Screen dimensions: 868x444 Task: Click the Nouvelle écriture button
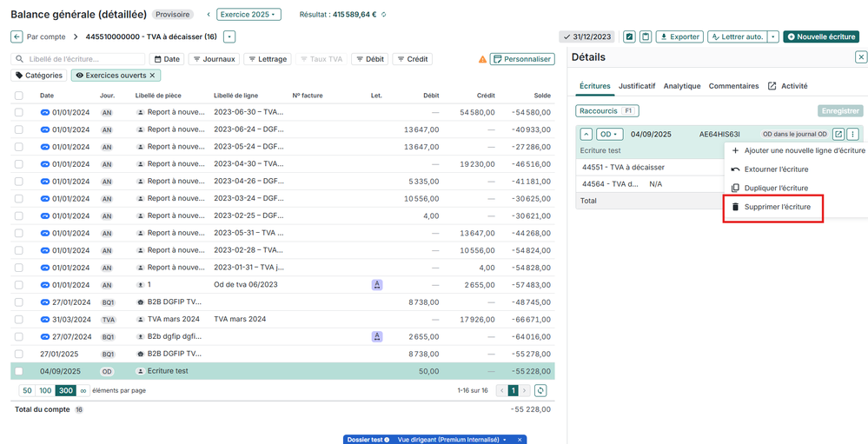pos(820,36)
